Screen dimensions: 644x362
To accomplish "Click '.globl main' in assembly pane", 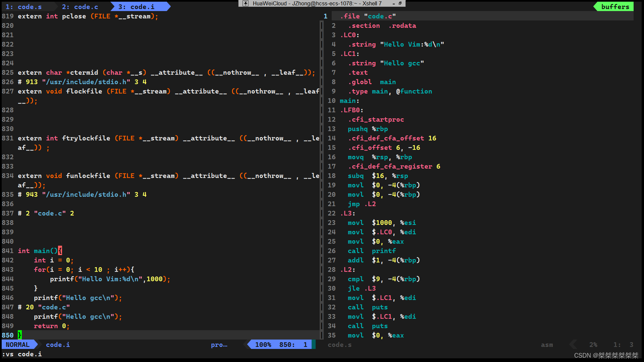I will pos(372,82).
